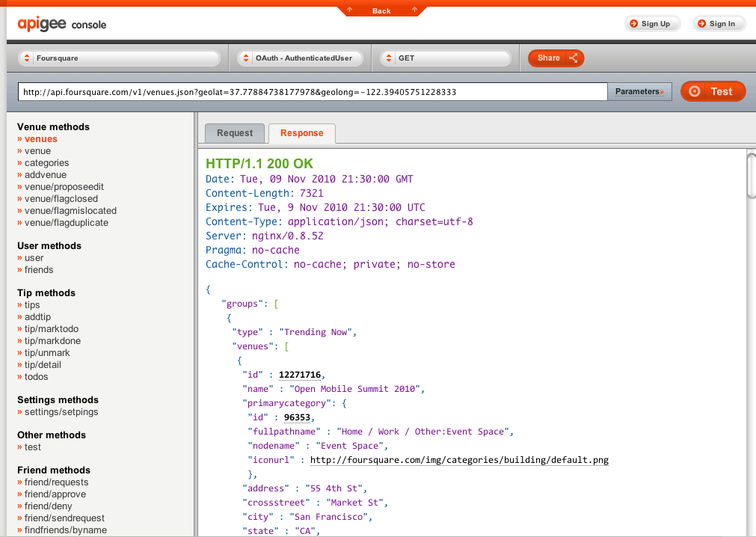
Task: Click the Back tab at top
Action: coord(381,10)
